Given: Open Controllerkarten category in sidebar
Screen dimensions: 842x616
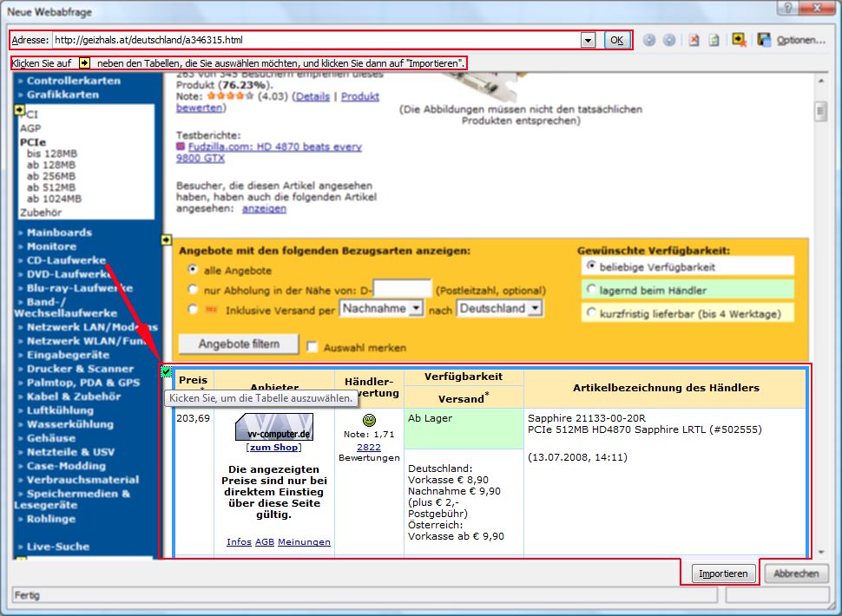Looking at the screenshot, I should (74, 81).
